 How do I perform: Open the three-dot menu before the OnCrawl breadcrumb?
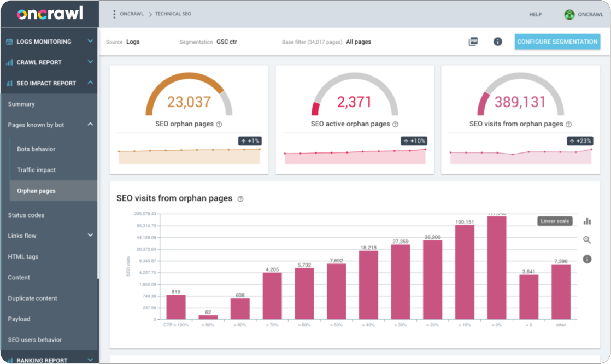click(x=114, y=14)
